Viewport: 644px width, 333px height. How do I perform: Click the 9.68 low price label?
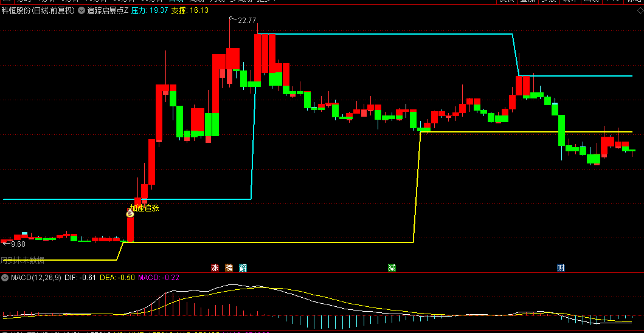click(18, 244)
